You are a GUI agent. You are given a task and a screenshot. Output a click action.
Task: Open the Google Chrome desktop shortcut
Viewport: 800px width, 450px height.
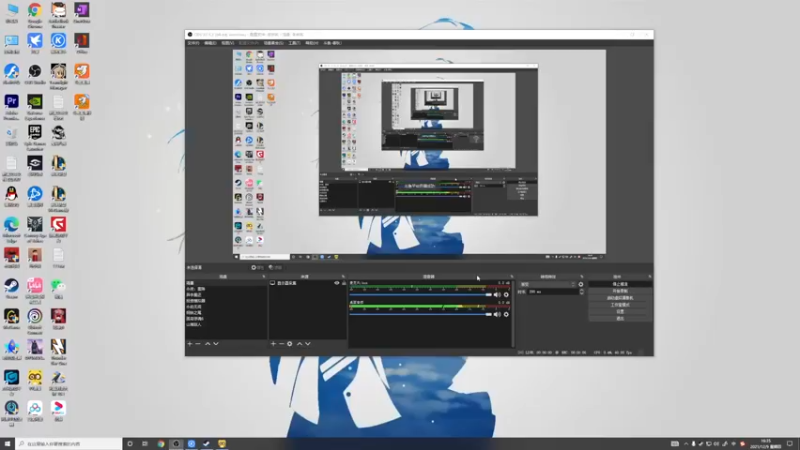point(35,14)
